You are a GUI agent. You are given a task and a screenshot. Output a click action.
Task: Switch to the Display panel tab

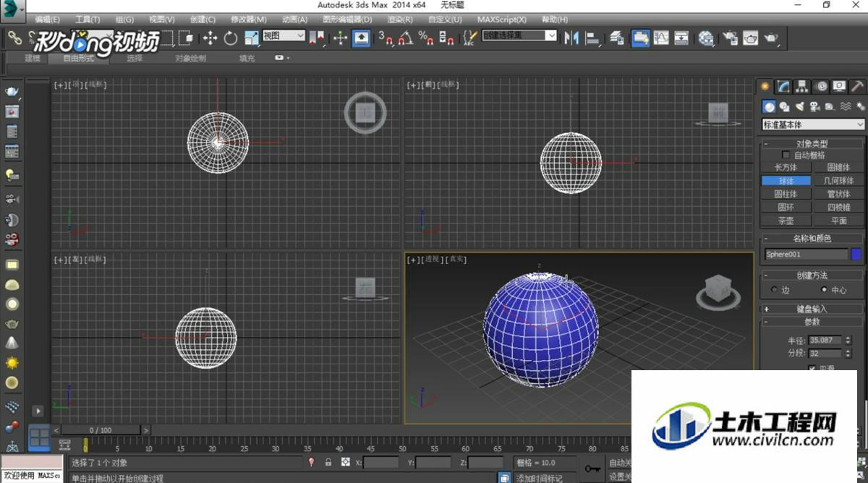point(839,87)
